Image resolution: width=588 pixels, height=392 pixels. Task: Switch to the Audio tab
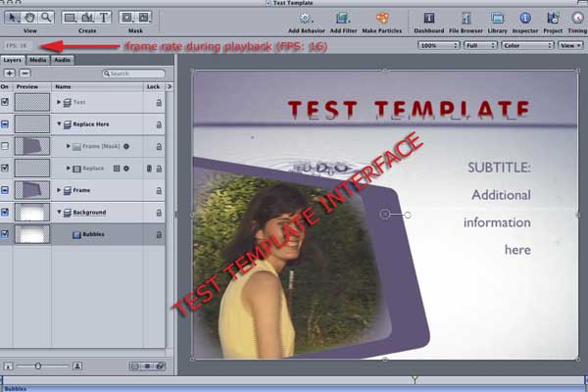pyautogui.click(x=62, y=60)
